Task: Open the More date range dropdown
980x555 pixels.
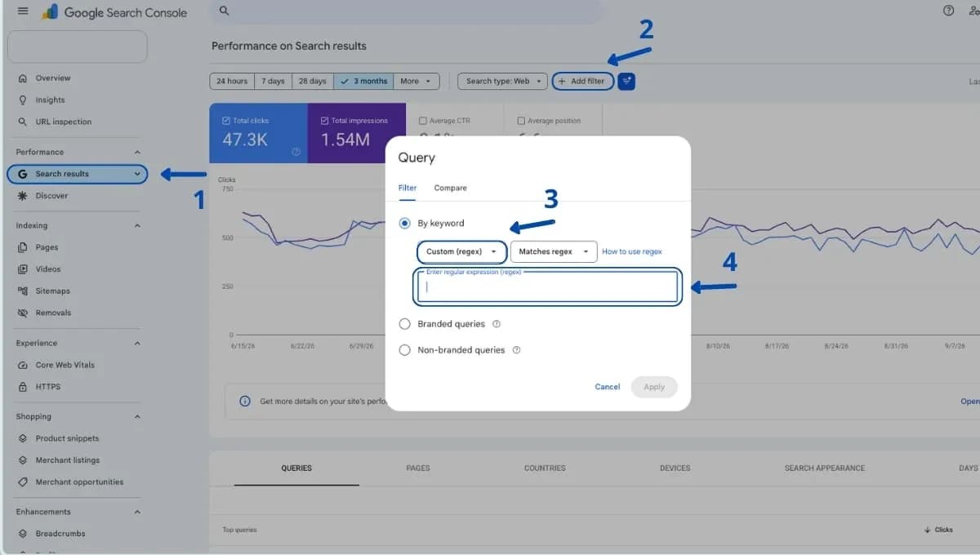Action: [416, 81]
